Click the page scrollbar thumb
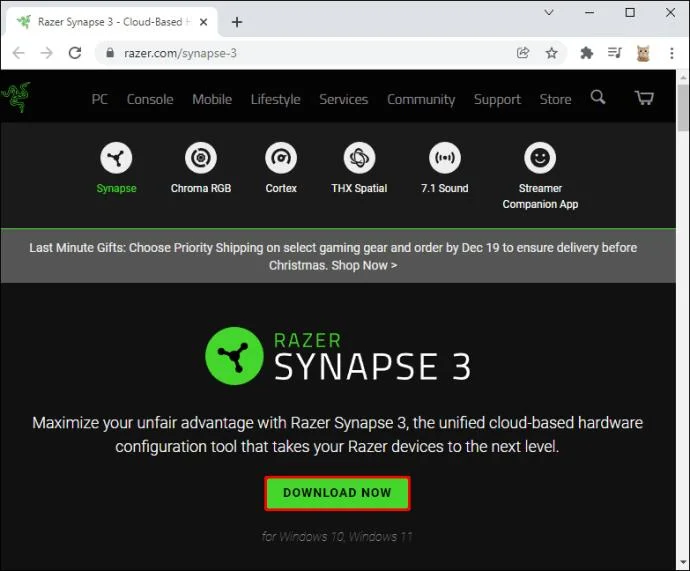This screenshot has width=690, height=571. point(683,108)
